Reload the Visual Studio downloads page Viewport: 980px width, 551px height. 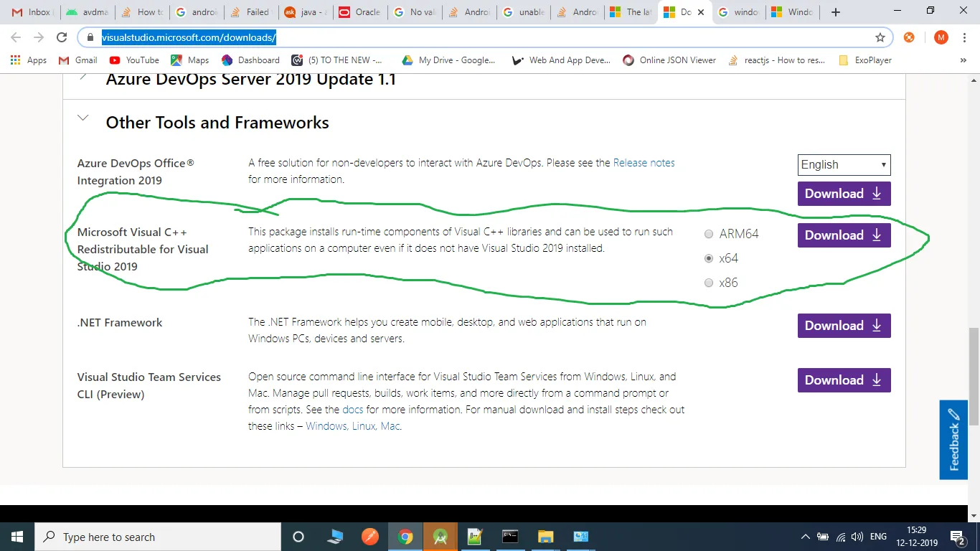(x=62, y=37)
